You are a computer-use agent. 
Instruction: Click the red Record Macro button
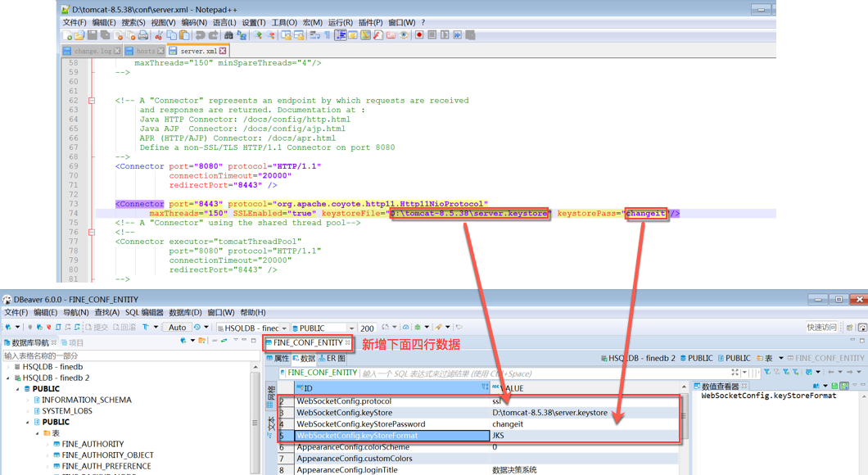(419, 35)
